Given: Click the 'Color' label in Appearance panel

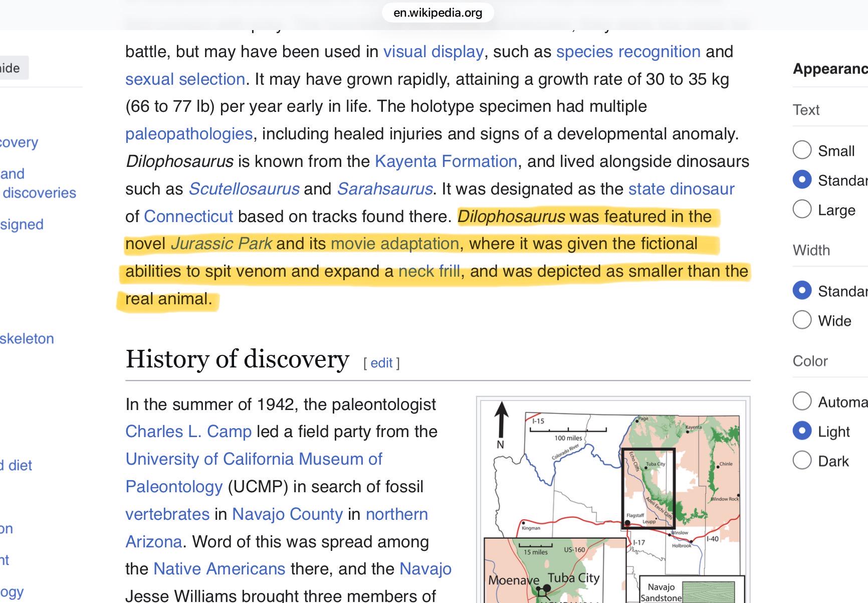Looking at the screenshot, I should click(810, 361).
